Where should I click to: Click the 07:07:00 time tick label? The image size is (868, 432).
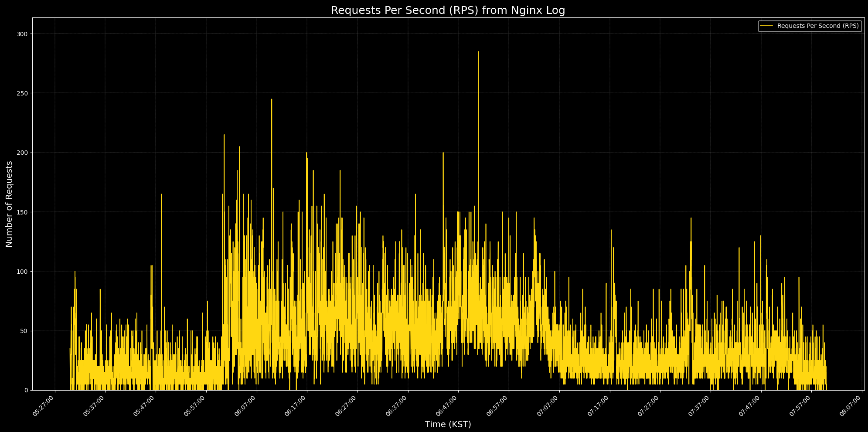click(549, 406)
